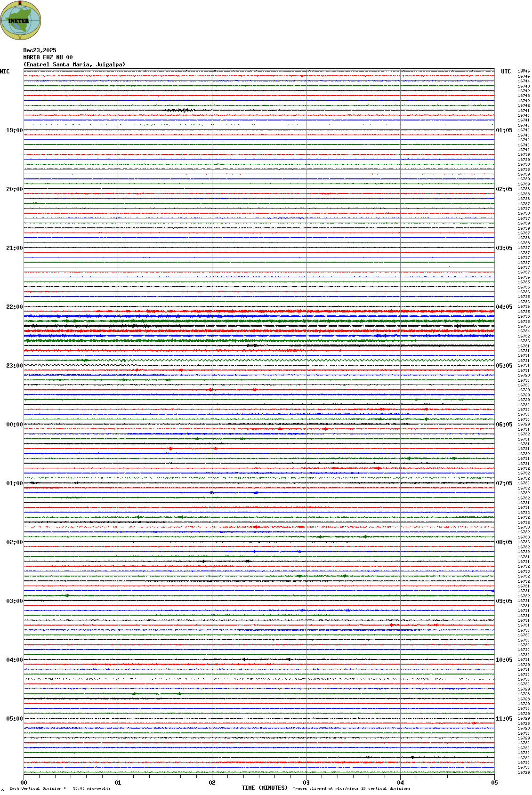Click the vertical division microvolts scale note

pos(60,788)
